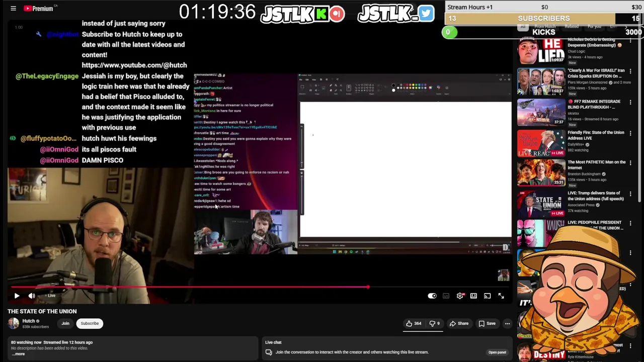Open options for Friendly Fire video
This screenshot has width=644, height=362.
[x=630, y=134]
